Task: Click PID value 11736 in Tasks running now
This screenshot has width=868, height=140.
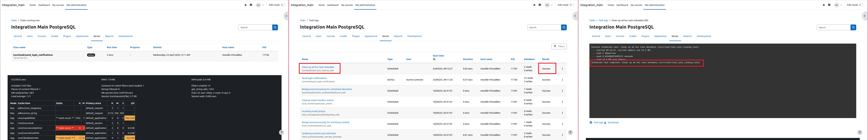Action: 265,55
